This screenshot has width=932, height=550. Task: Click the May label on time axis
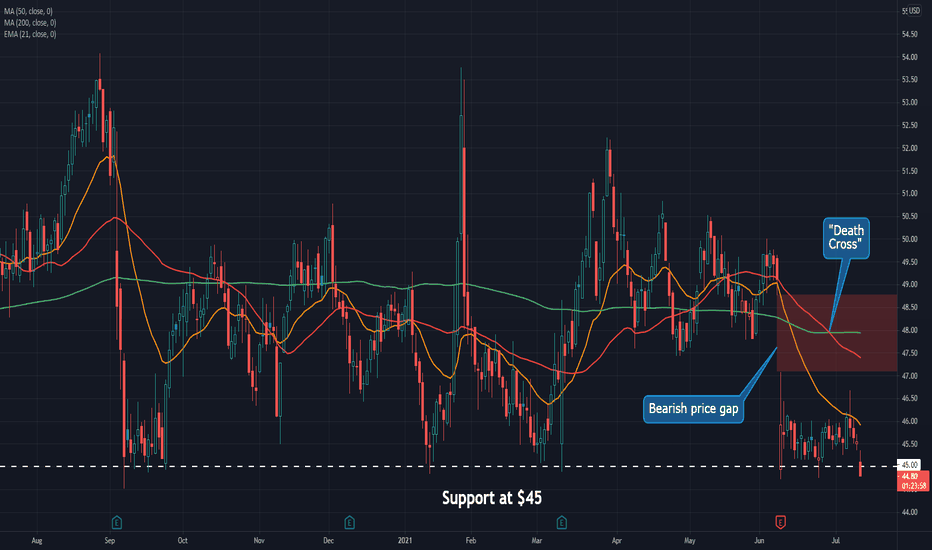coord(689,540)
